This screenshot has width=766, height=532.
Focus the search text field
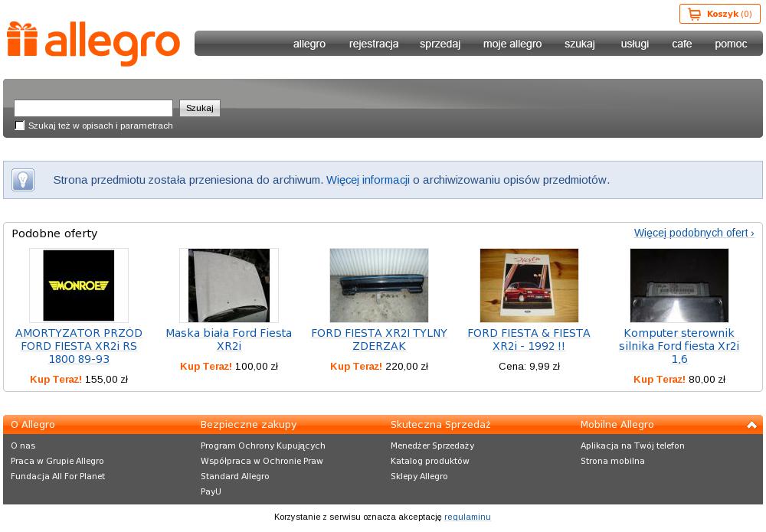(x=93, y=108)
